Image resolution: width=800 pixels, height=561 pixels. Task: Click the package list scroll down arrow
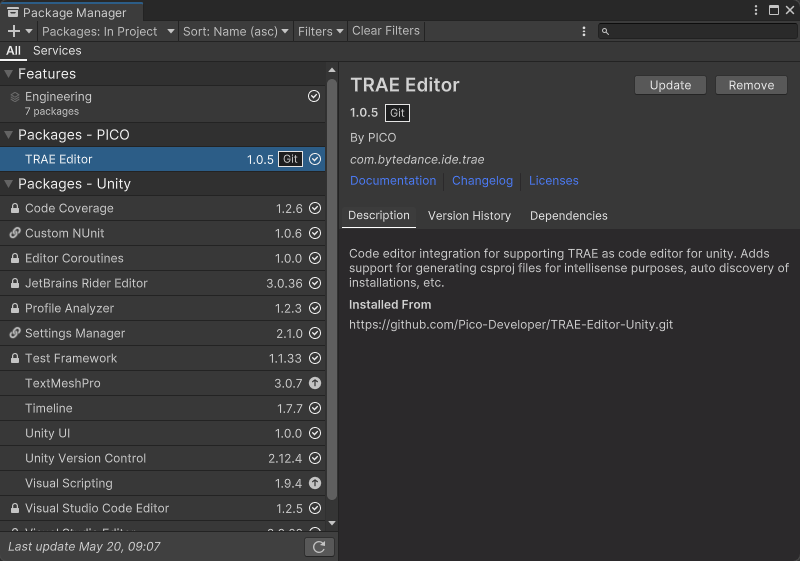click(x=332, y=523)
